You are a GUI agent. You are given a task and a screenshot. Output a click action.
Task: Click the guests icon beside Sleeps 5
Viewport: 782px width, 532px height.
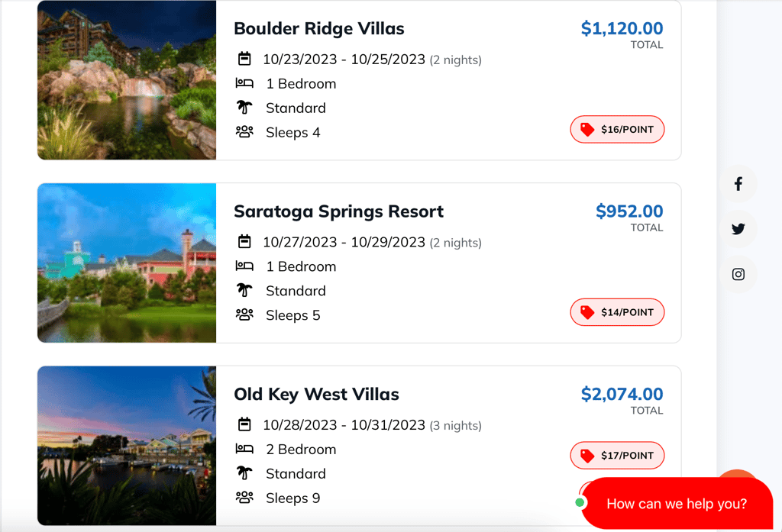tap(244, 314)
